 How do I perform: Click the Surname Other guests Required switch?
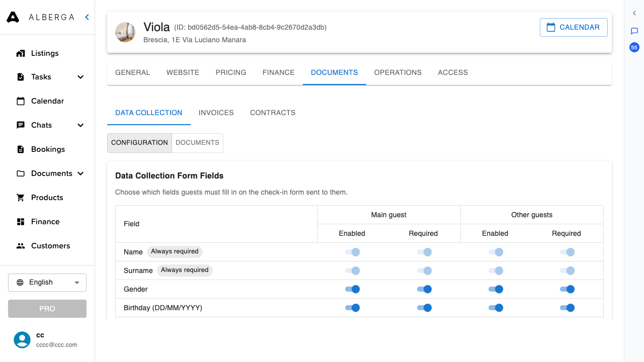[x=567, y=270]
